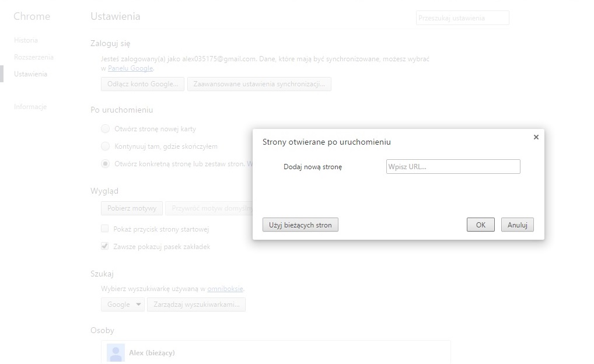Click the Alex profile avatar icon

(116, 353)
